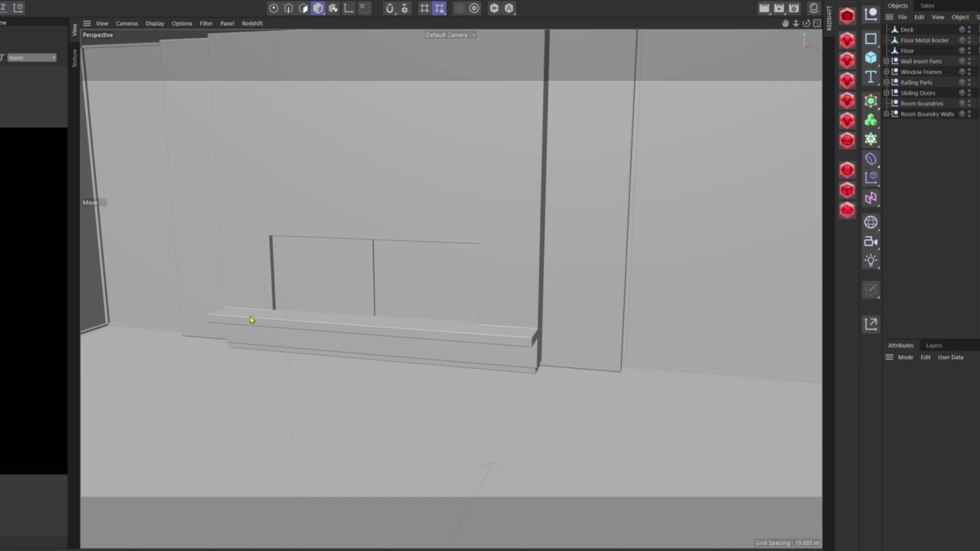Expand the Railing Parts group
The image size is (980, 551).
pyautogui.click(x=886, y=82)
